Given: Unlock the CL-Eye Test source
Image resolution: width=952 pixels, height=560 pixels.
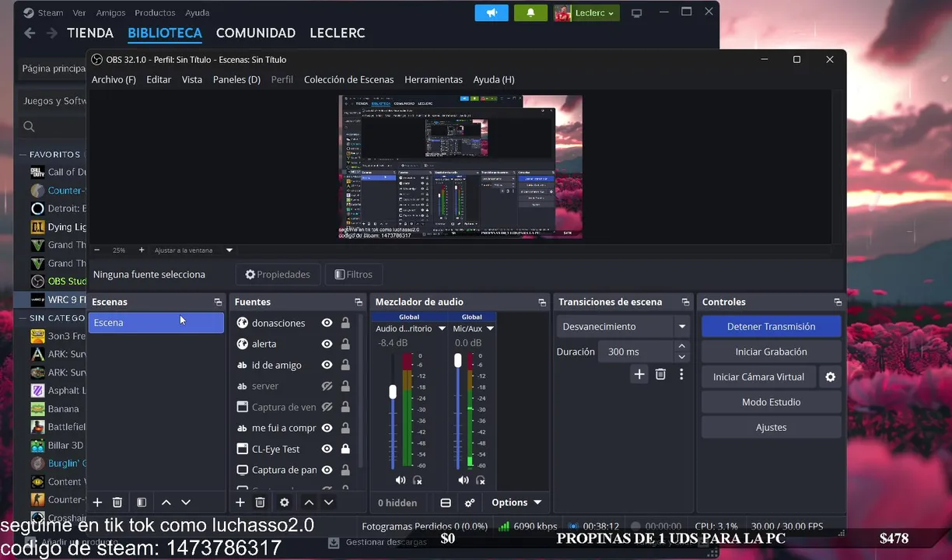Looking at the screenshot, I should tap(345, 449).
